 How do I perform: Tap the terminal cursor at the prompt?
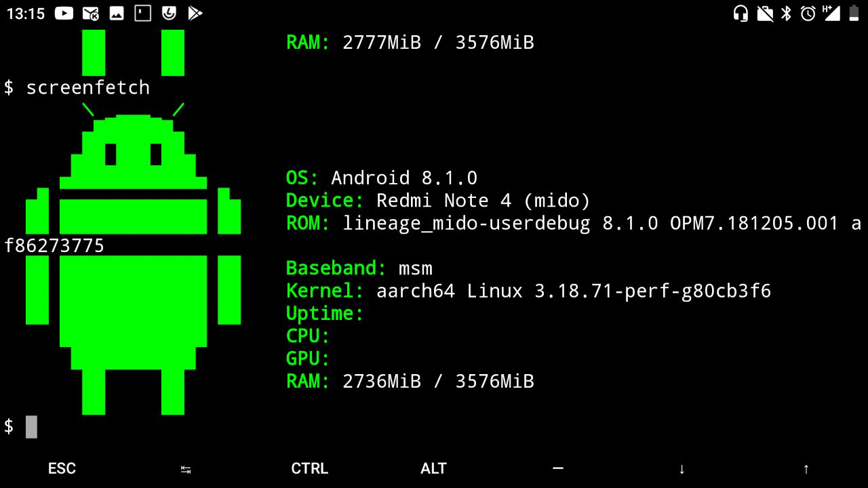(31, 426)
